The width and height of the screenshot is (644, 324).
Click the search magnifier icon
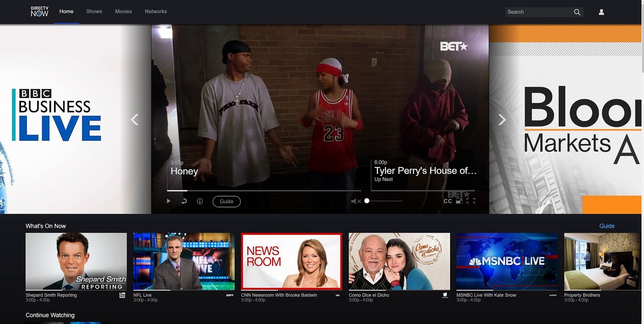point(577,12)
